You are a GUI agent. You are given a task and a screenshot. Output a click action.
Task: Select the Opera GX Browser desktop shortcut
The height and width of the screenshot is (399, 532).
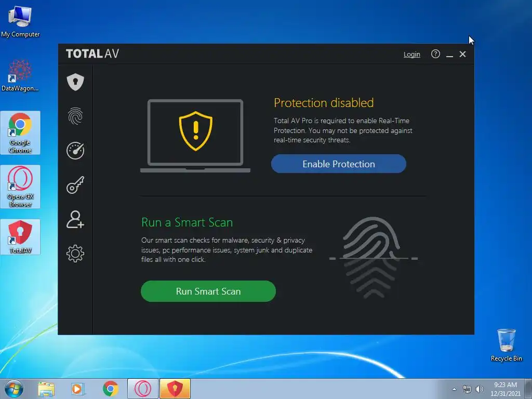tap(20, 187)
